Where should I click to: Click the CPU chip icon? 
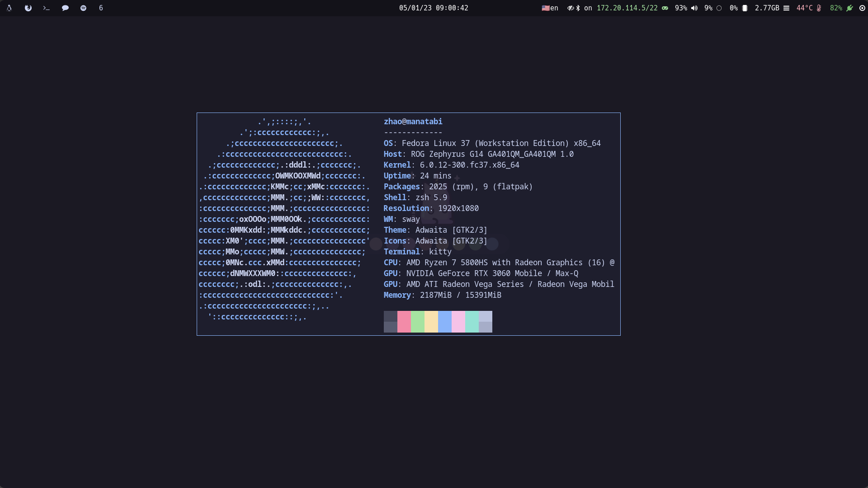[745, 8]
